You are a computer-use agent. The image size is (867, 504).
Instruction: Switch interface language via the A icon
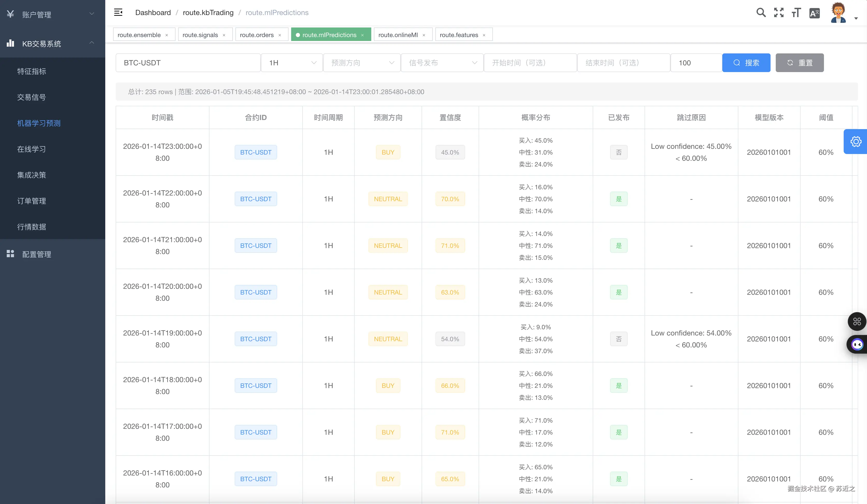point(814,12)
